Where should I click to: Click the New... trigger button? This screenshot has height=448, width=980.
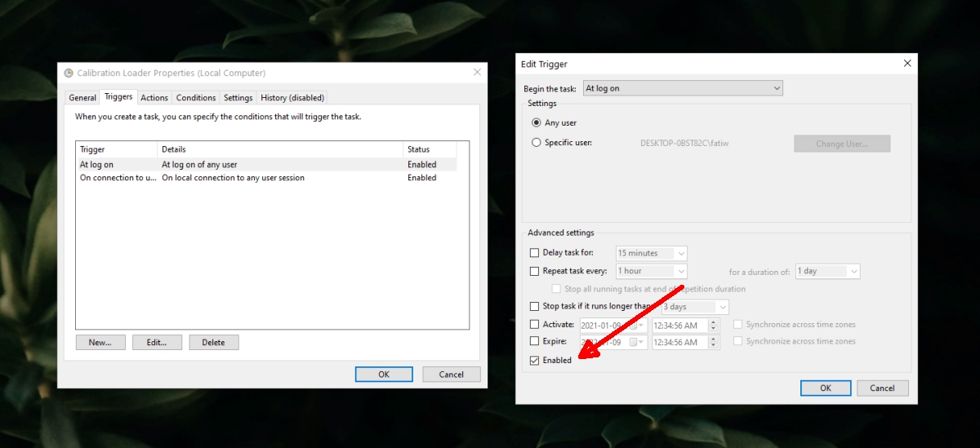coord(100,342)
